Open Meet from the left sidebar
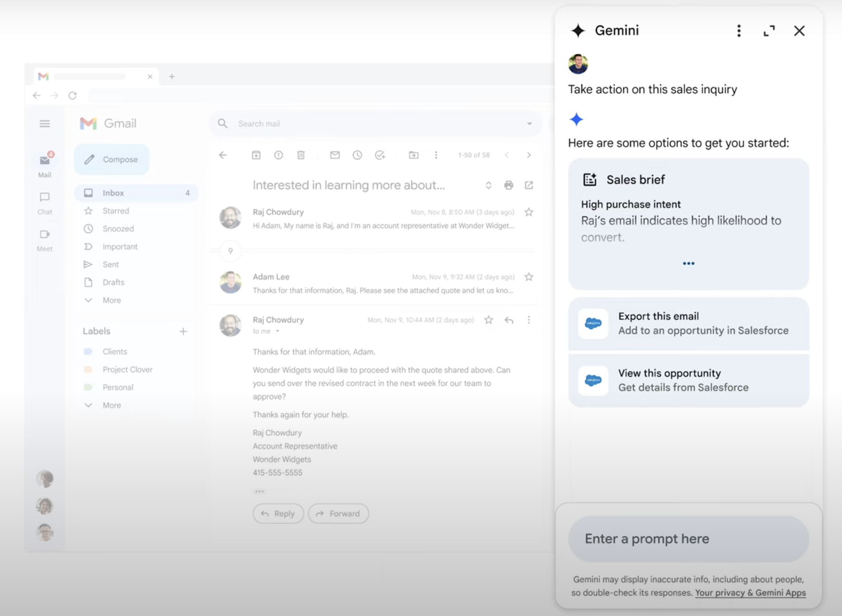 click(44, 240)
